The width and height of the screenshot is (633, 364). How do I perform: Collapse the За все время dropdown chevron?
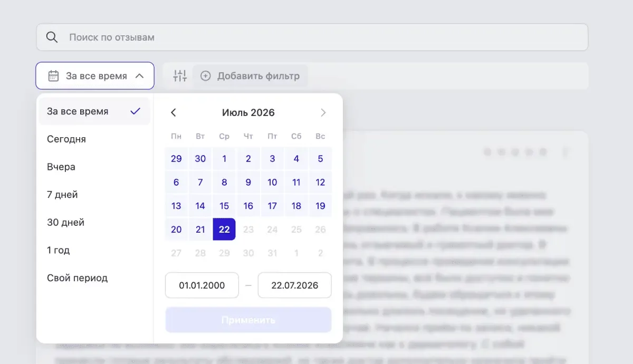pyautogui.click(x=139, y=76)
